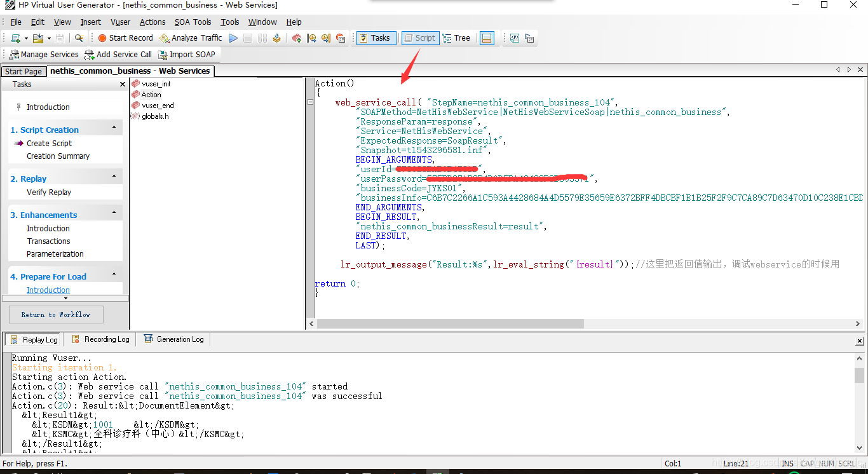Viewport: 868px width, 474px height.
Task: Open Creation Summary task
Action: pos(58,156)
